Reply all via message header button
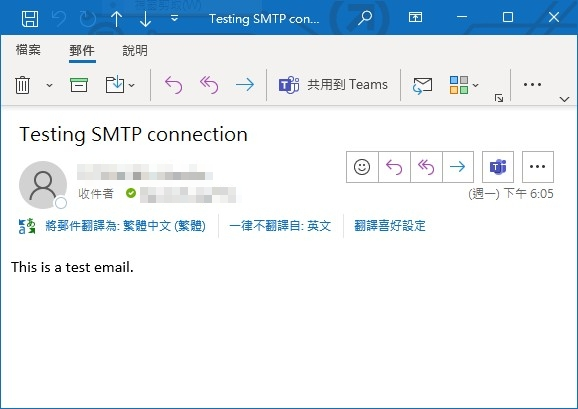578x409 pixels. click(426, 167)
